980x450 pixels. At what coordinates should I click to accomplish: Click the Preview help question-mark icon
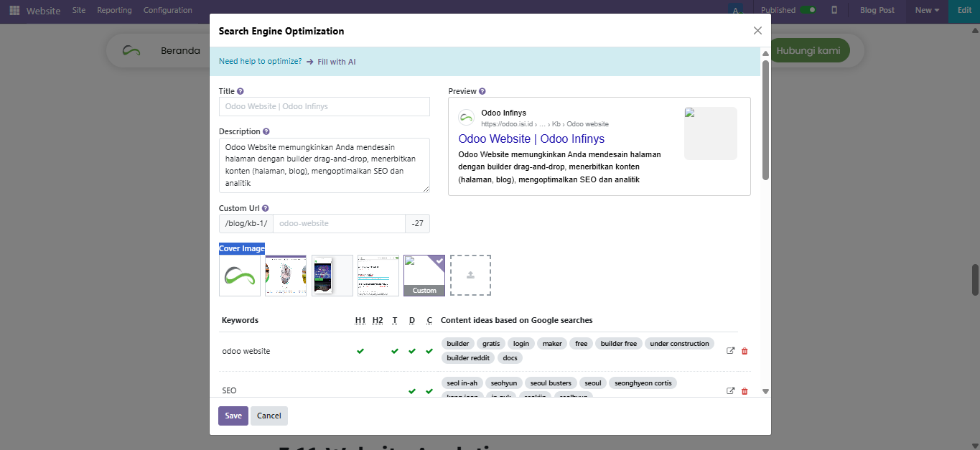[482, 92]
